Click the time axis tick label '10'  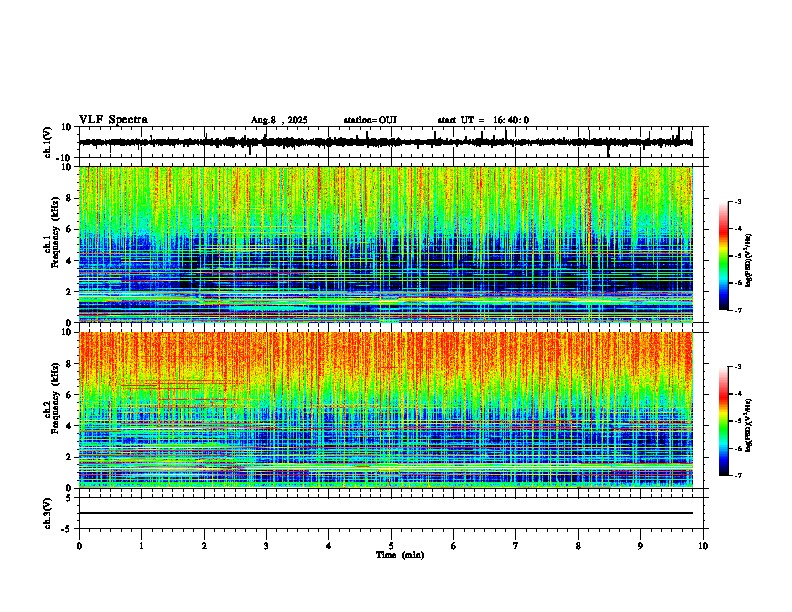703,546
